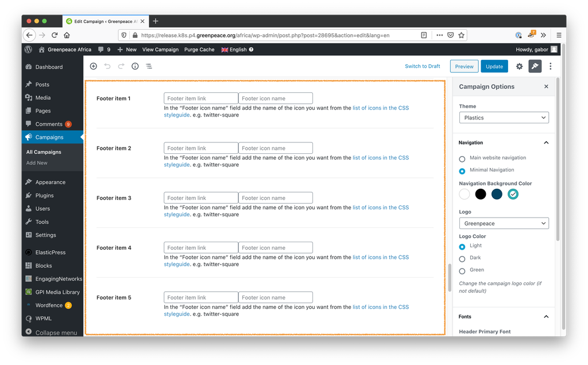This screenshot has width=588, height=365.
Task: Click the Pocket save icon
Action: click(x=450, y=35)
